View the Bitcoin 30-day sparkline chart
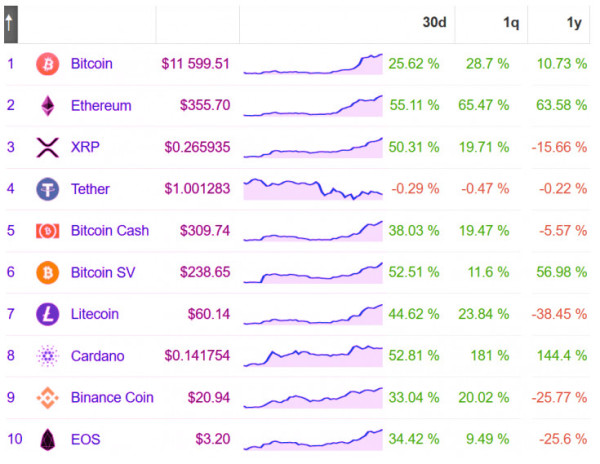600x464 pixels. point(313,64)
